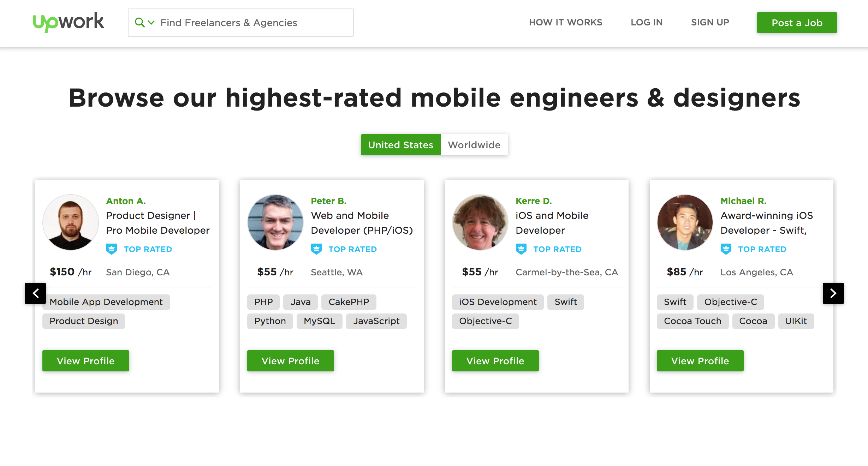Show previous freelancers with left arrow
The width and height of the screenshot is (868, 466).
[x=35, y=293]
